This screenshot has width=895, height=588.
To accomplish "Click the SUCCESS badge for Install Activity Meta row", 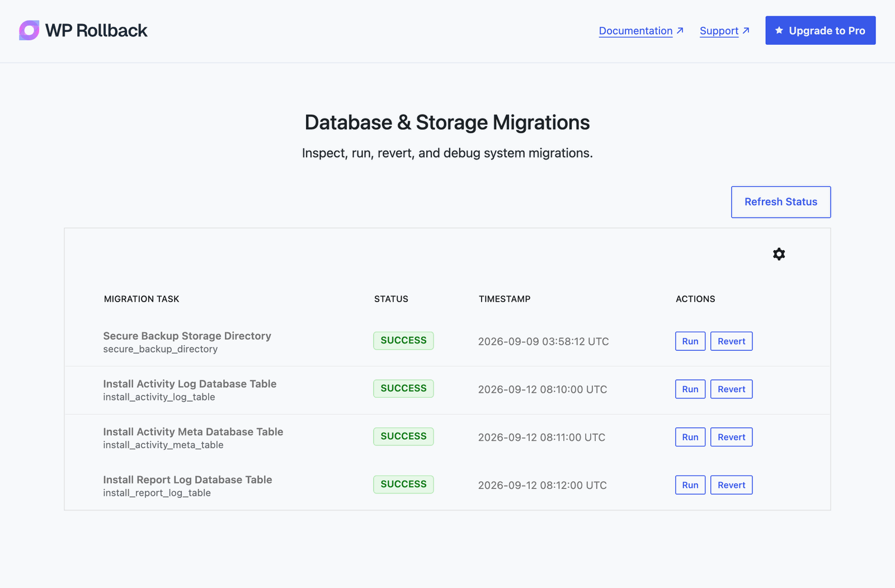I will click(x=403, y=436).
